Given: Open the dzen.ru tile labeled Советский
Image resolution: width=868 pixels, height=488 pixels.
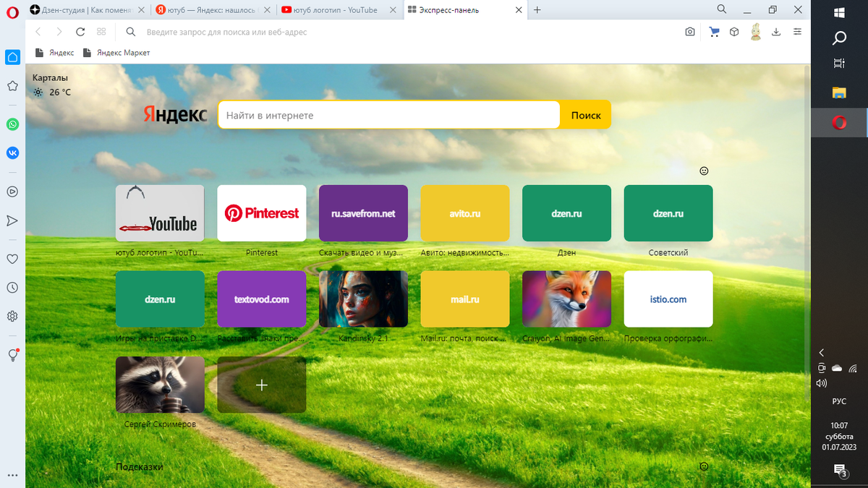Looking at the screenshot, I should (x=668, y=213).
